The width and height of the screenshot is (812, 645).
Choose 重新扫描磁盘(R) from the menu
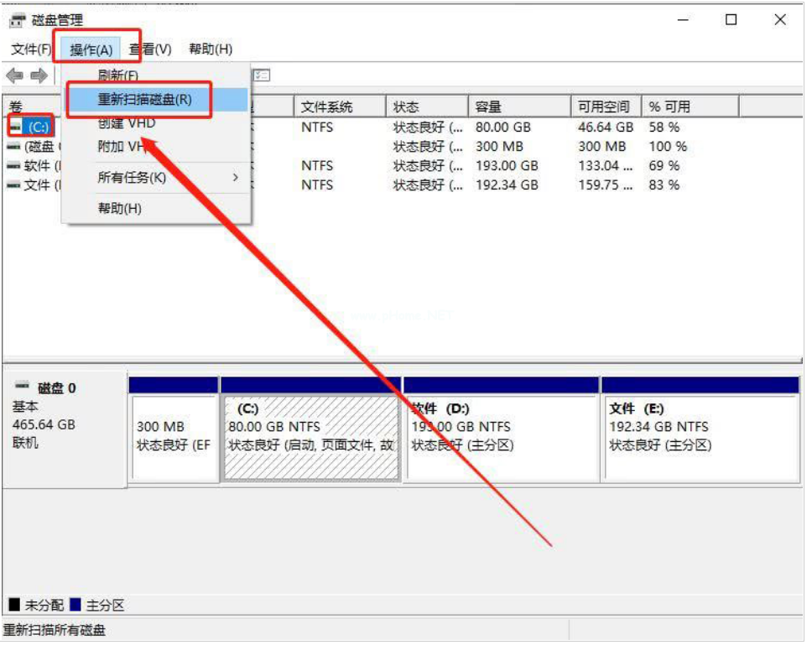coord(145,99)
